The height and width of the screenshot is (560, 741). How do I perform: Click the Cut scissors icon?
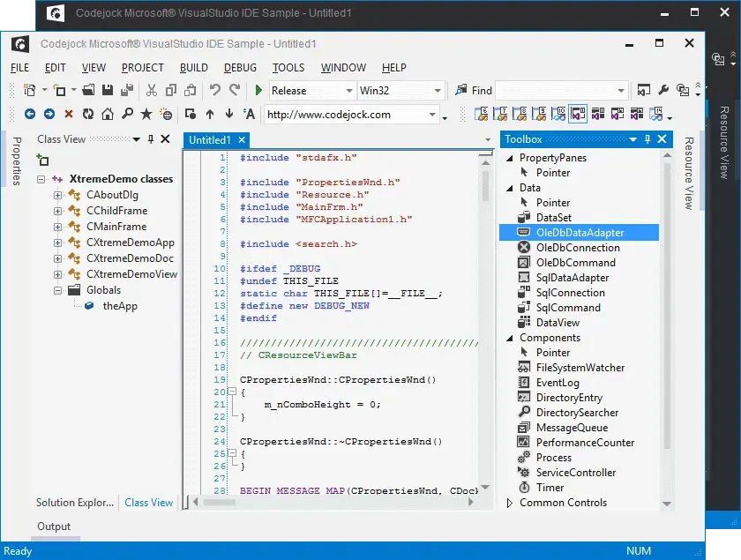click(151, 90)
